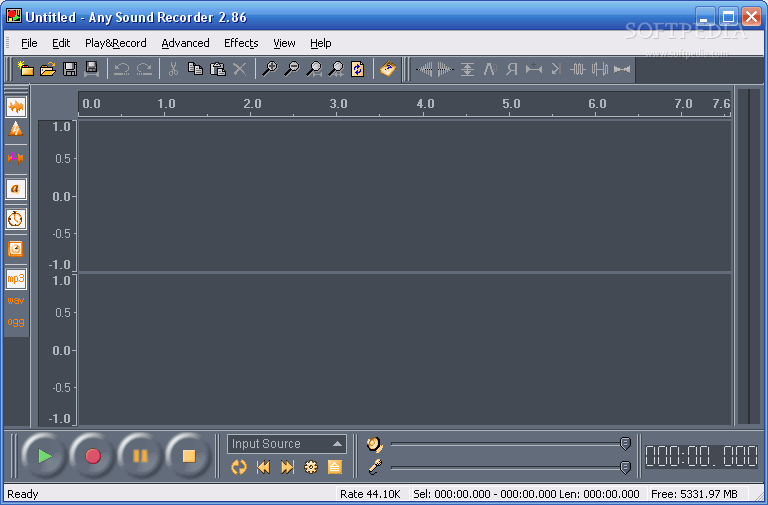Screen dimensions: 768x505
Task: Toggle loop playback with the circular arrows
Action: [239, 467]
